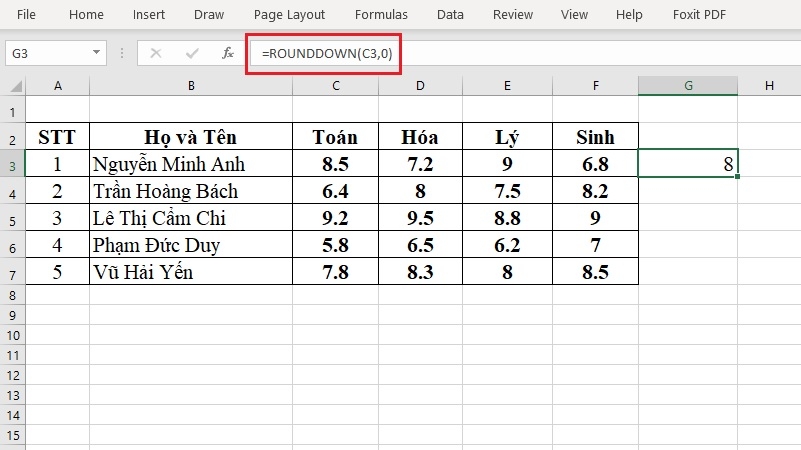Click the formula bar with ROUNDDOWN formula
Screen dimensions: 801x450
point(526,53)
